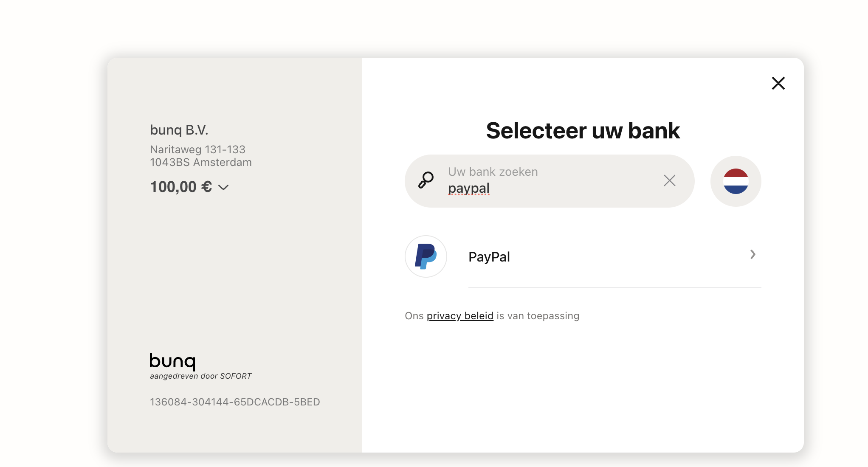Click the bunq B.V. merchant name
Image resolution: width=868 pixels, height=467 pixels.
(x=179, y=130)
